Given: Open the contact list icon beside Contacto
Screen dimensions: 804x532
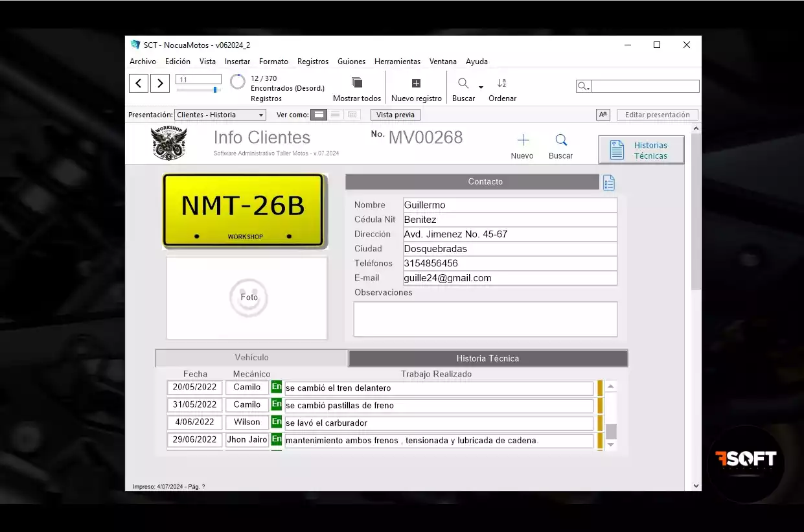Looking at the screenshot, I should pos(608,183).
